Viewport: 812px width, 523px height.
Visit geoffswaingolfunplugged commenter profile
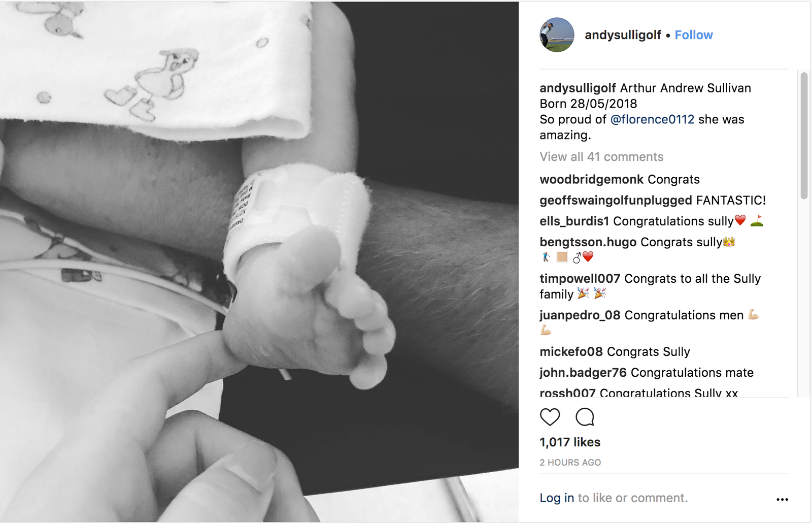coord(616,201)
